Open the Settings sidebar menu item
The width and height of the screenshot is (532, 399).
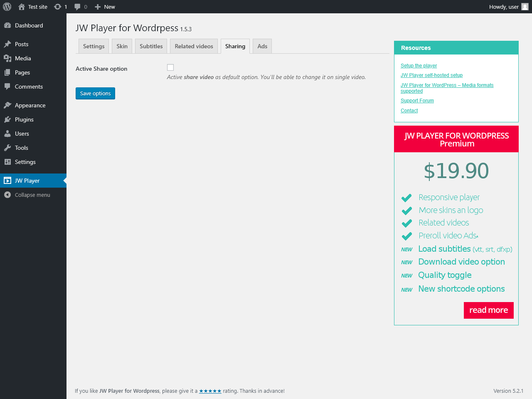(33, 162)
